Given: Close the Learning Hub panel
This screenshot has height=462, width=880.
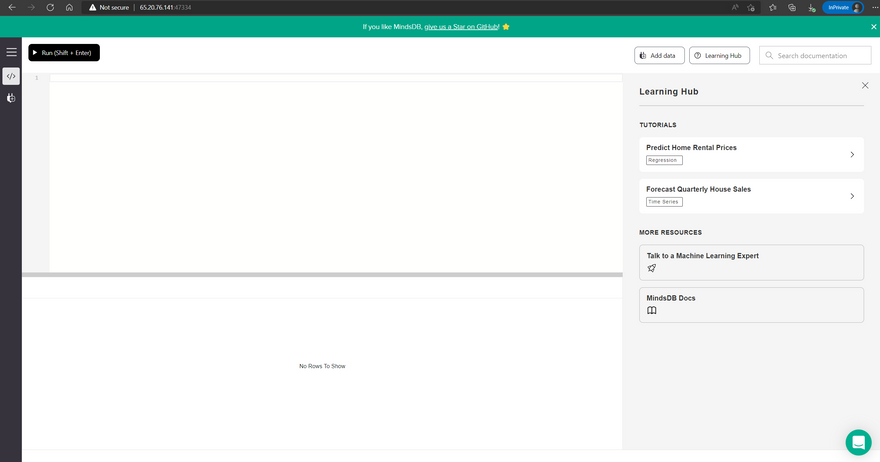Looking at the screenshot, I should 865,86.
